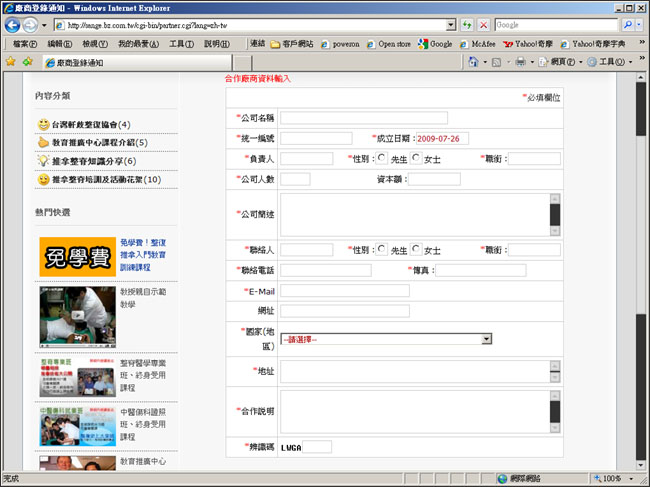Open the Open store favorite link
The image size is (650, 487).
389,44
